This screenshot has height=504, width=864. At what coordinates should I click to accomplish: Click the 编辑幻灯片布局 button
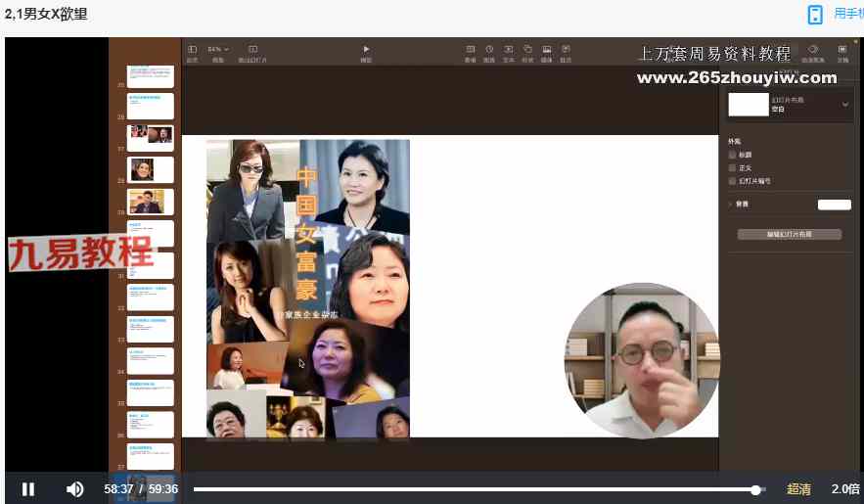tap(789, 235)
